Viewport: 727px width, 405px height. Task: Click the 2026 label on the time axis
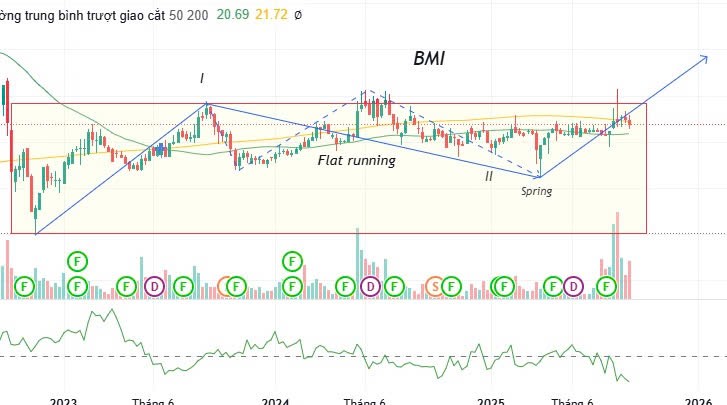point(697,400)
